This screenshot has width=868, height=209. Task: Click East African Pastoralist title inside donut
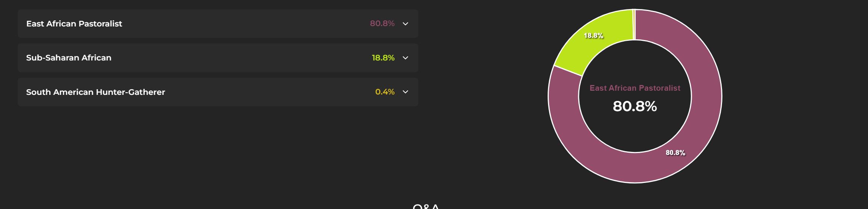click(635, 88)
